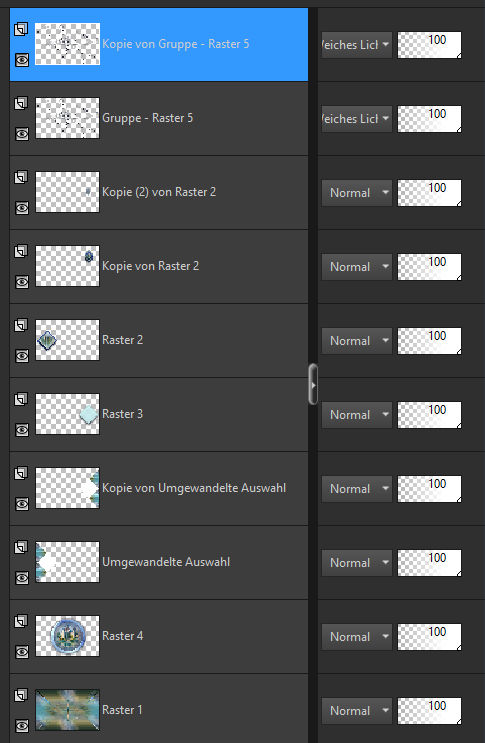This screenshot has width=485, height=743.
Task: Click the Raster 1 layer thumbnail
Action: tap(67, 710)
